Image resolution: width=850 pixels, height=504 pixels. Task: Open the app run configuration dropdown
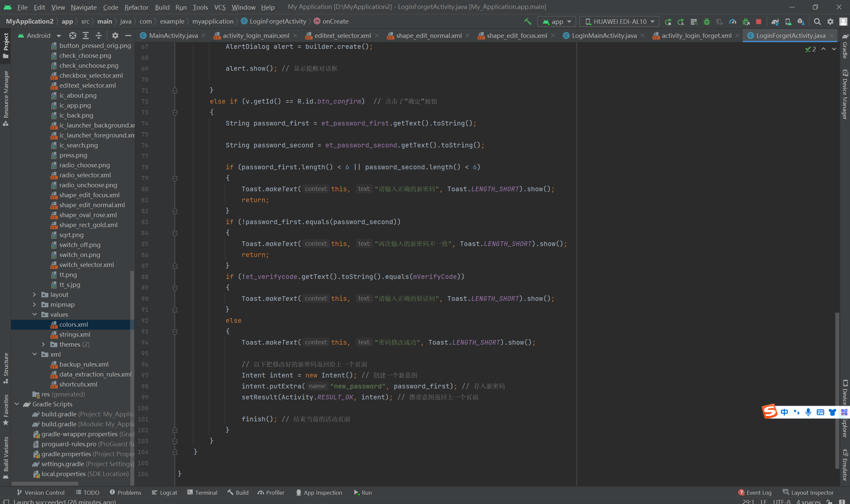pyautogui.click(x=557, y=21)
